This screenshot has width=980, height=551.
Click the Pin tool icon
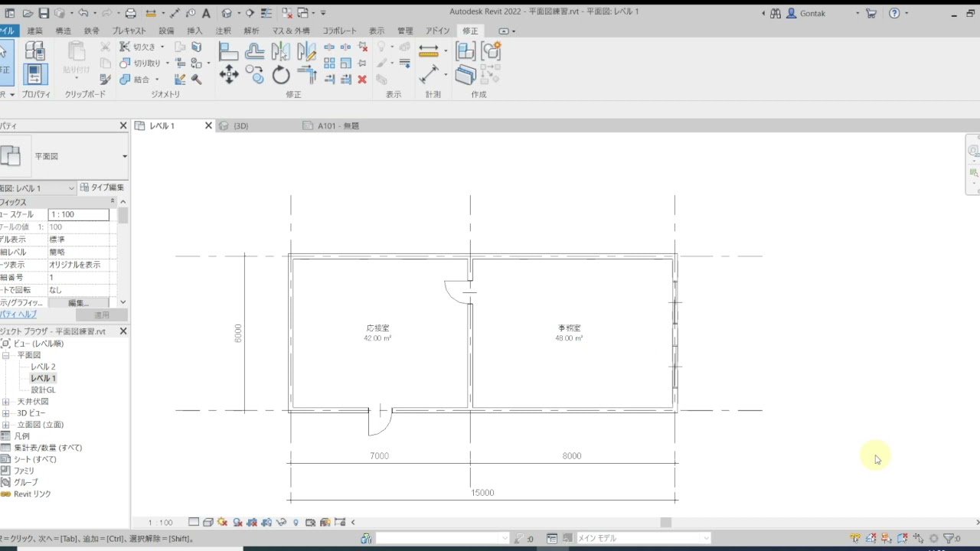coord(362,64)
